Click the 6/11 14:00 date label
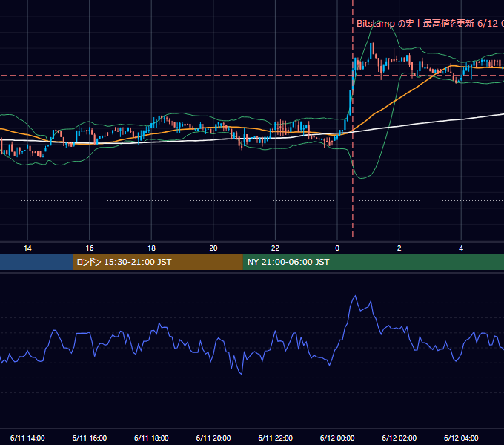Viewport: 504px width, 445px height. tap(27, 438)
